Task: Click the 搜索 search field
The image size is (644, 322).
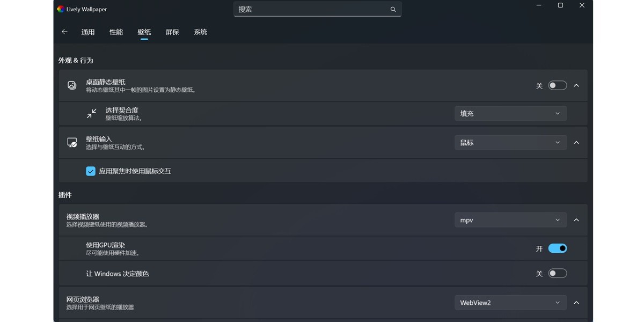Action: [311, 9]
